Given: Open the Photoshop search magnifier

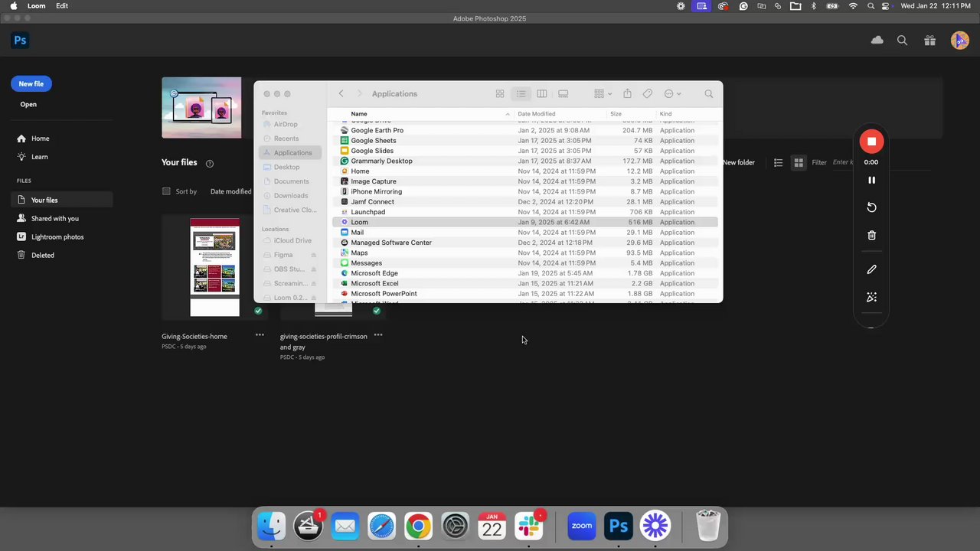Looking at the screenshot, I should click(902, 41).
